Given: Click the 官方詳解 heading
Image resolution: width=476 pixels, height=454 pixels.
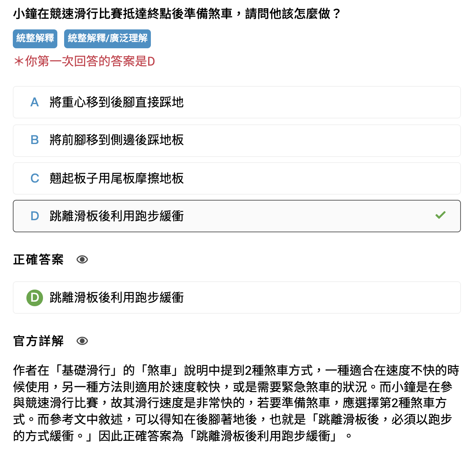Looking at the screenshot, I should [38, 341].
